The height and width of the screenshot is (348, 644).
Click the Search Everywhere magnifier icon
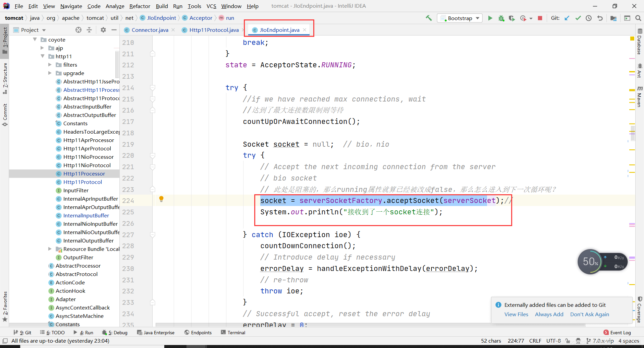tap(638, 18)
